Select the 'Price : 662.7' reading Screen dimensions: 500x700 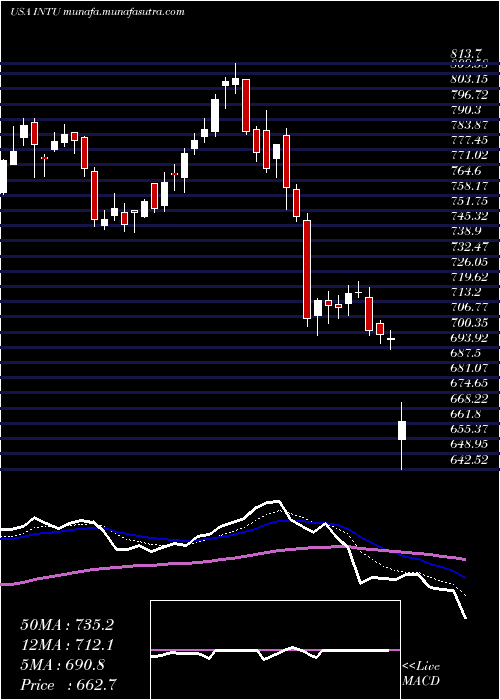pyautogui.click(x=69, y=685)
